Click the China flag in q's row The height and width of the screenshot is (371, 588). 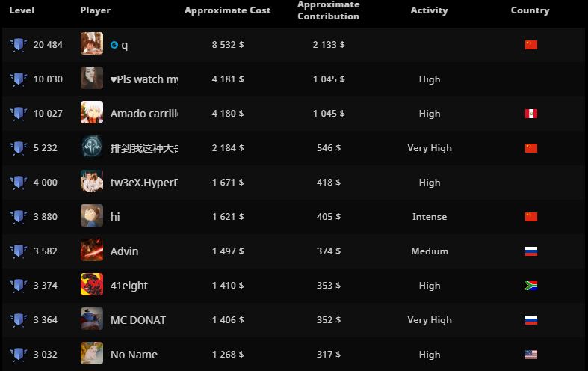click(531, 45)
